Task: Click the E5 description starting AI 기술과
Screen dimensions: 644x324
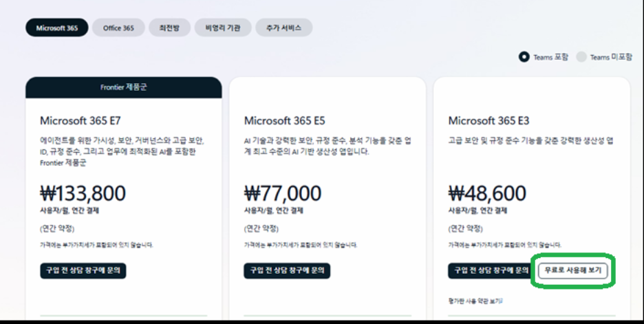Action: [x=328, y=147]
